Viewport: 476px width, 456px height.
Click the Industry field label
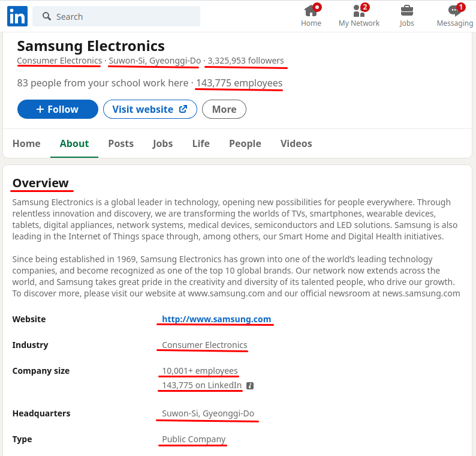[31, 345]
